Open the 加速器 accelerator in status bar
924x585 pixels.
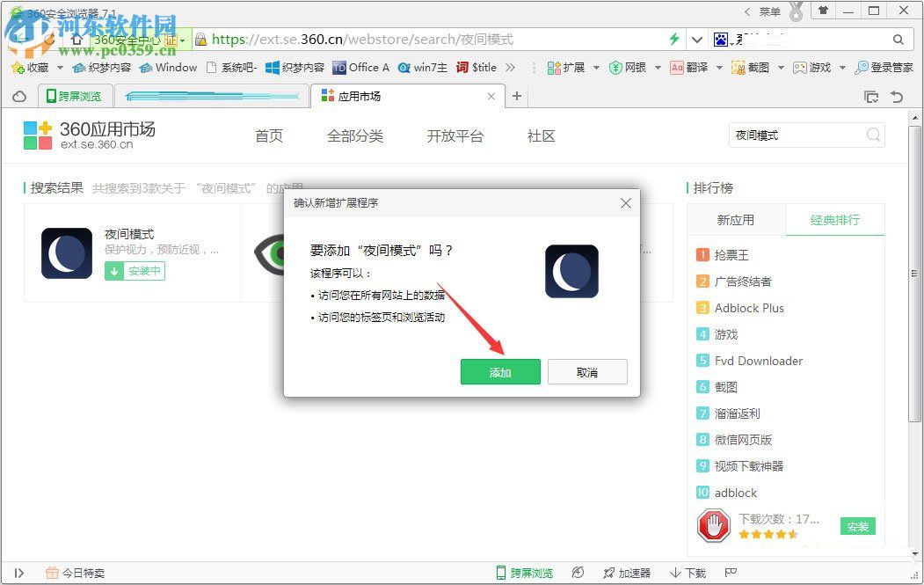(x=627, y=572)
